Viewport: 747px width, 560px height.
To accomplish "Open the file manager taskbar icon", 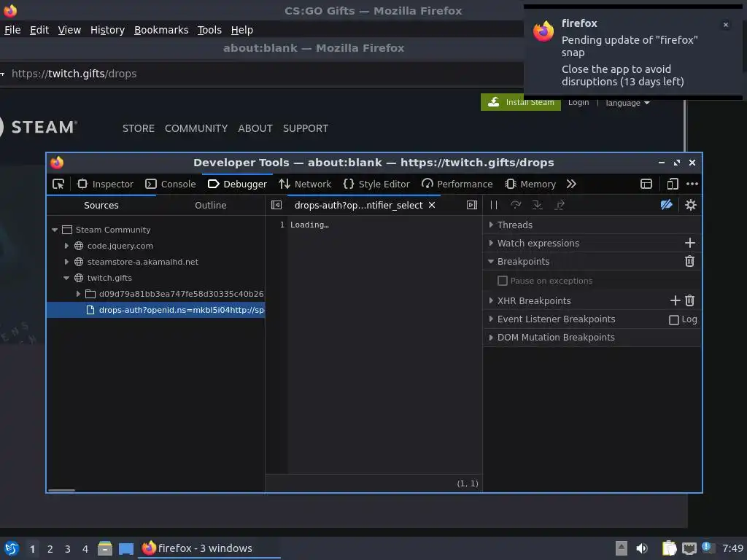I will point(105,548).
